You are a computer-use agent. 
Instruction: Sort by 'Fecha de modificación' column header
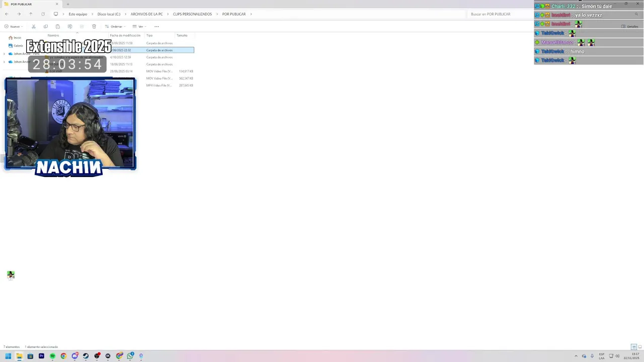(125, 35)
